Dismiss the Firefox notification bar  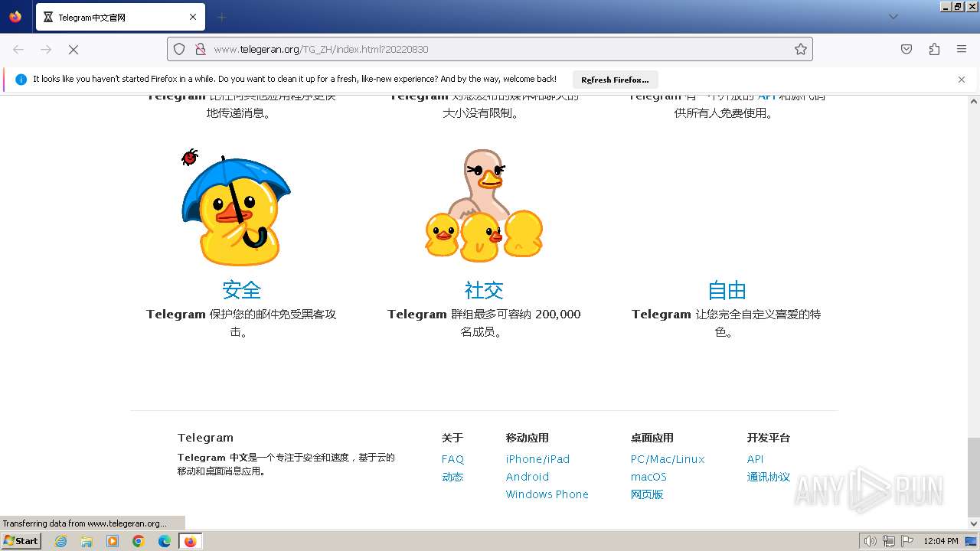point(962,80)
